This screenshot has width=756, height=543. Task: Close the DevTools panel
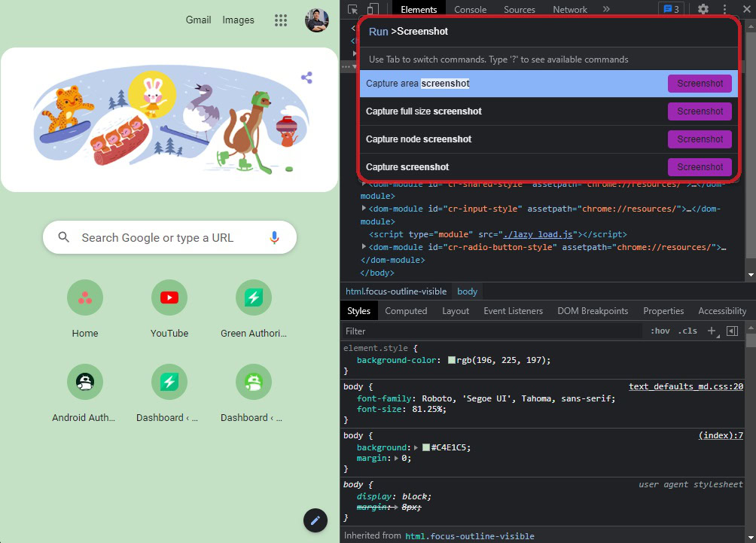tap(746, 9)
